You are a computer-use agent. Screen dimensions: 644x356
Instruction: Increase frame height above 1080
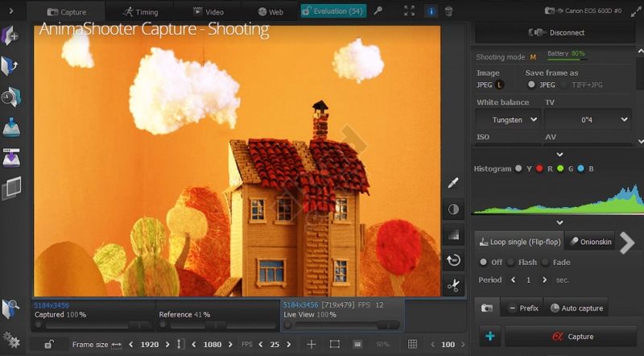(230, 345)
